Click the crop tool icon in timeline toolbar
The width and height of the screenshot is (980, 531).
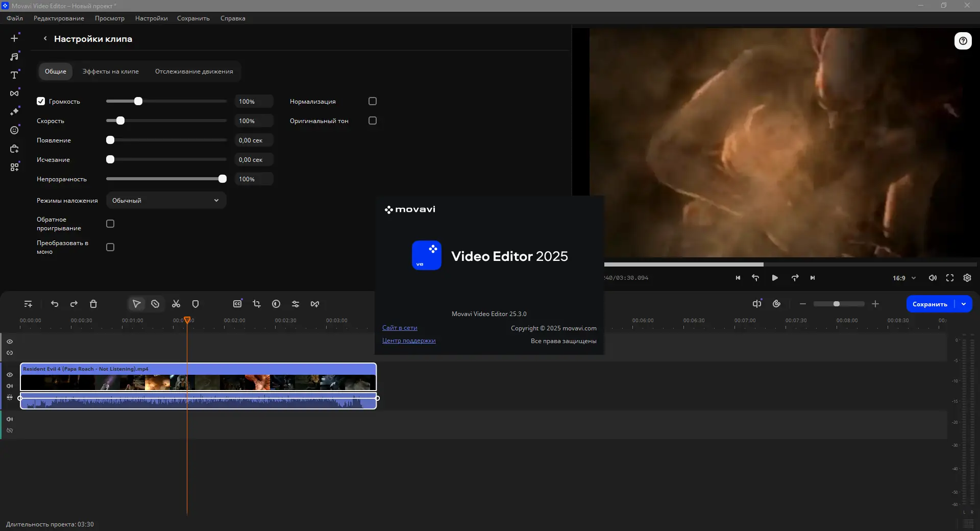(257, 304)
